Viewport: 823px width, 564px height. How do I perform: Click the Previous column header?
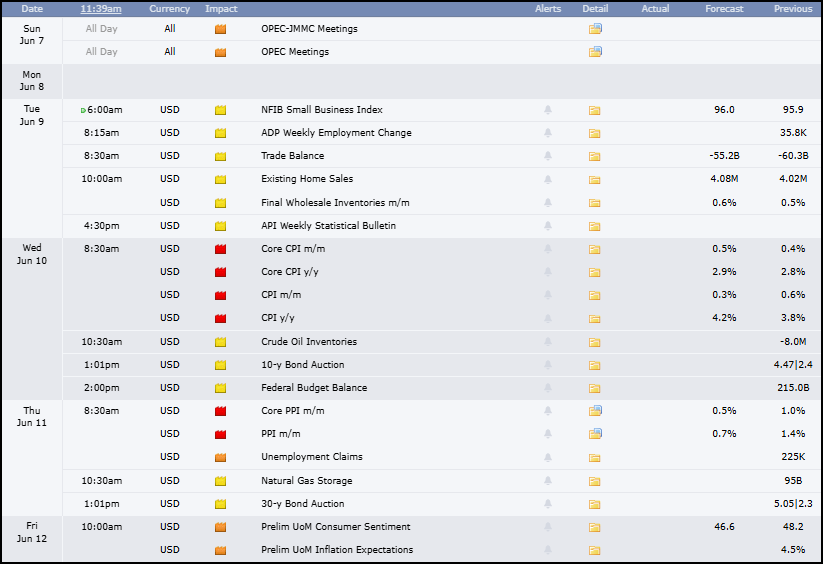point(793,9)
